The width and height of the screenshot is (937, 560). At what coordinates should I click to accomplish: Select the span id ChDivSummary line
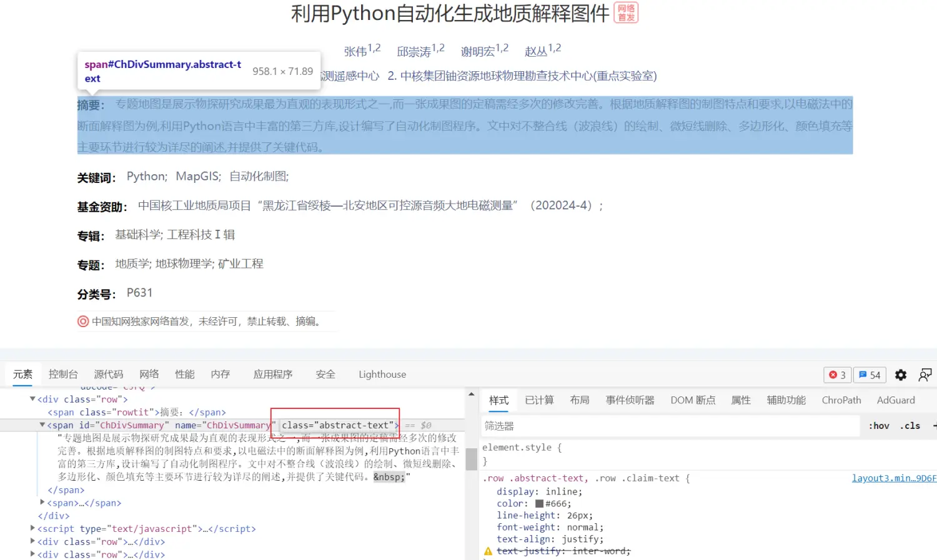click(223, 425)
